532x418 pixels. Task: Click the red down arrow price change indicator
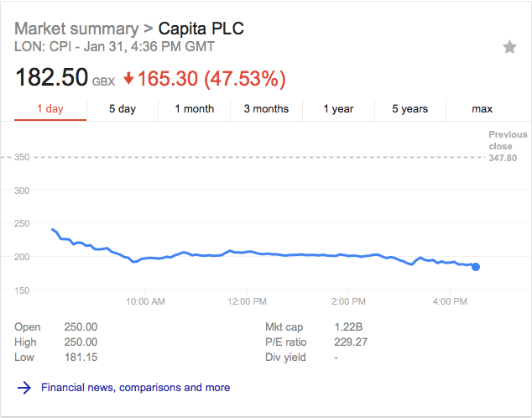[x=128, y=79]
